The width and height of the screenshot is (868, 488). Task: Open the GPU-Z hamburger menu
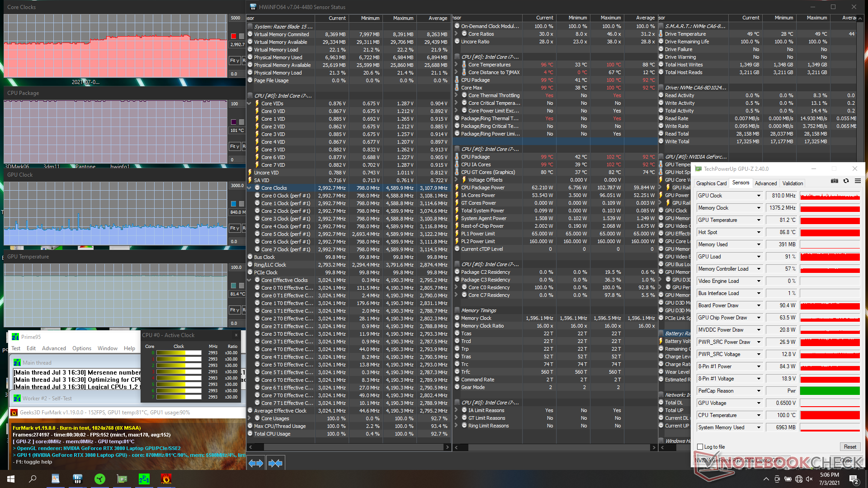click(x=858, y=181)
